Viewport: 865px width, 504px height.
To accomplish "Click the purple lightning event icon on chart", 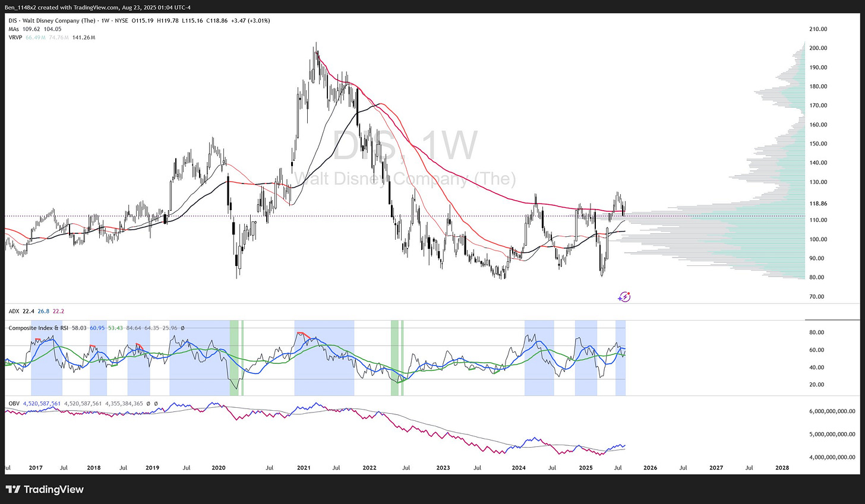I will tap(624, 297).
